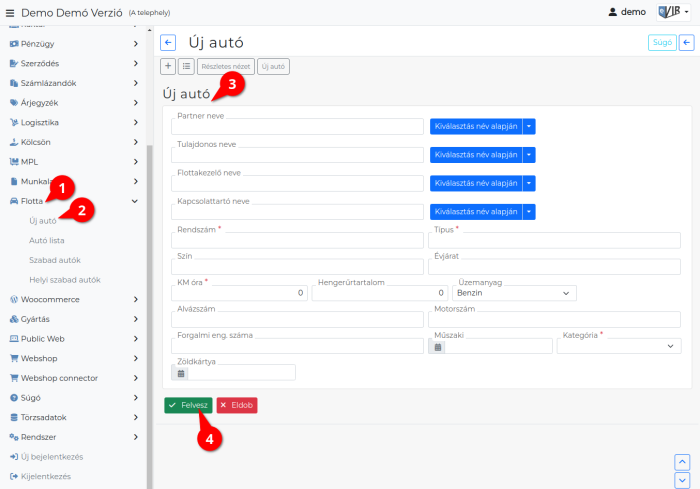Open the Üzemanyag fuel type dropdown
The width and height of the screenshot is (700, 489).
coord(514,293)
